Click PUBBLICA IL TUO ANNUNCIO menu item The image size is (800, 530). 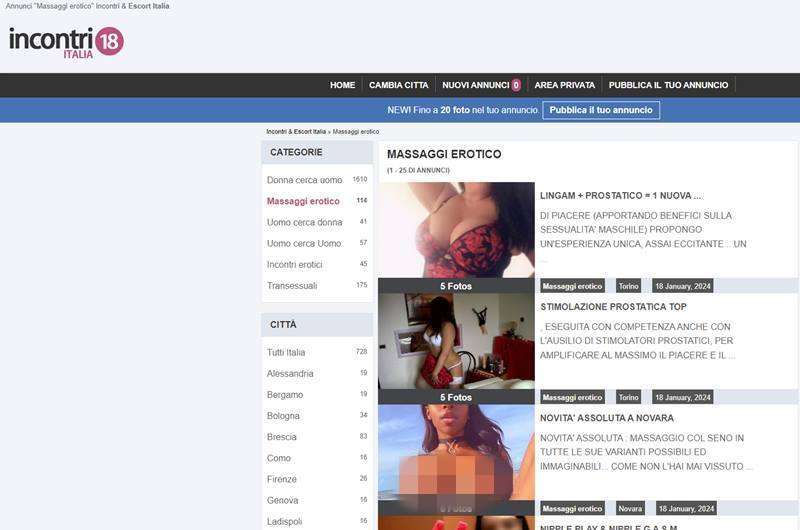(x=668, y=85)
